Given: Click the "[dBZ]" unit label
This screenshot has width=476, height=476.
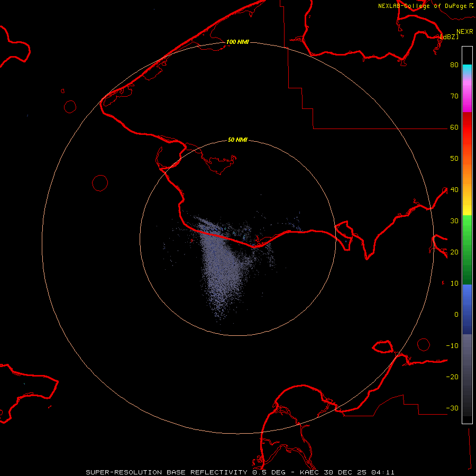Looking at the screenshot, I should [x=449, y=36].
